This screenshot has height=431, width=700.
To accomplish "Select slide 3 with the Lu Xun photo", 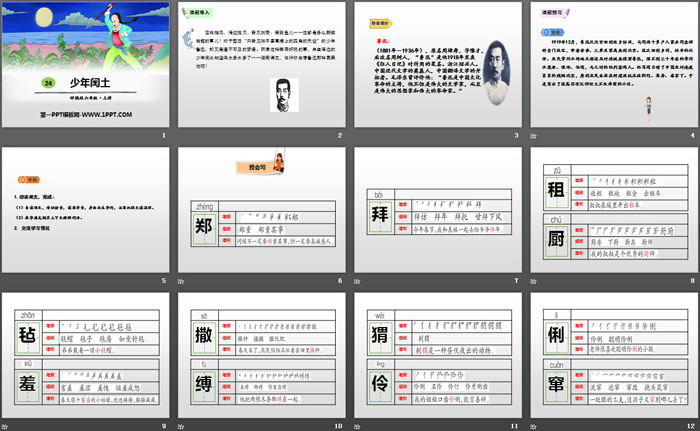I will pos(438,64).
